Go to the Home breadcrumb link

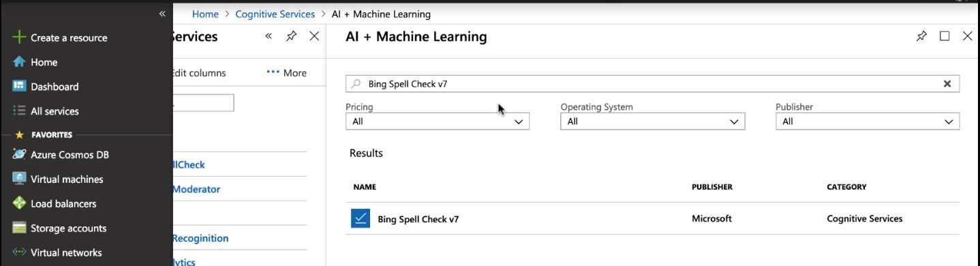tap(205, 14)
